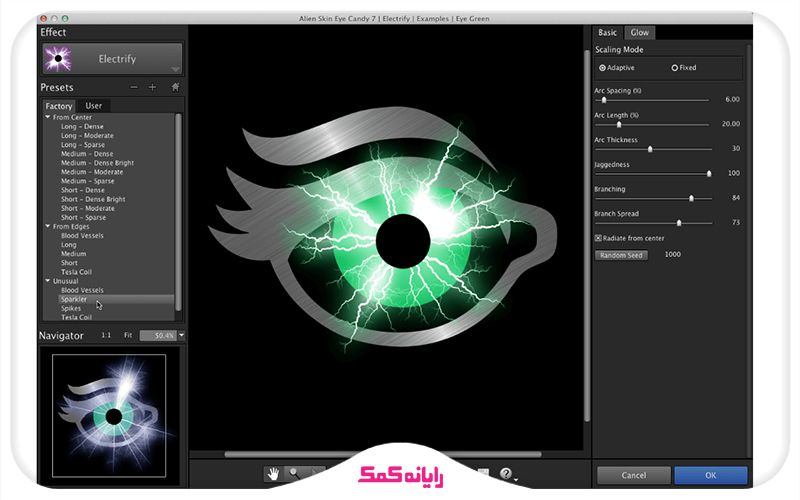The height and width of the screenshot is (500, 800).
Task: Open the Electrify effect dropdown
Action: click(113, 59)
